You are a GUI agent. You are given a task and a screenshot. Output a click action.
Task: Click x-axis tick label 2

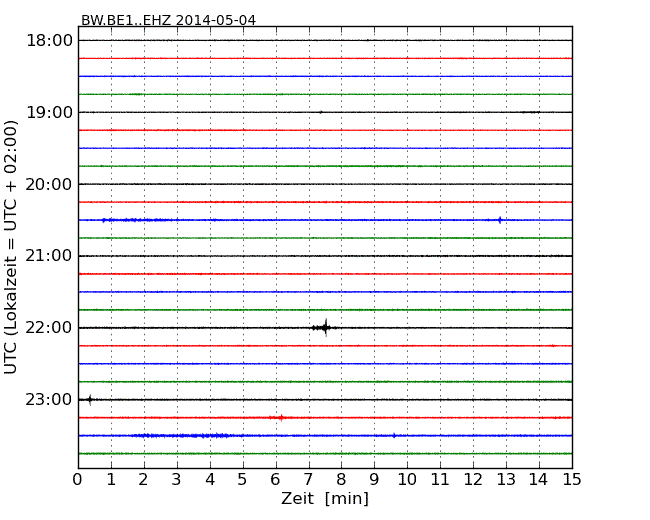pyautogui.click(x=143, y=480)
